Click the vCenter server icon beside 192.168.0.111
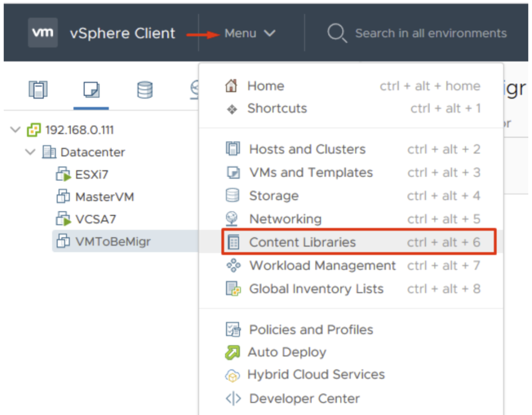Image resolution: width=532 pixels, height=415 pixels. tap(34, 129)
